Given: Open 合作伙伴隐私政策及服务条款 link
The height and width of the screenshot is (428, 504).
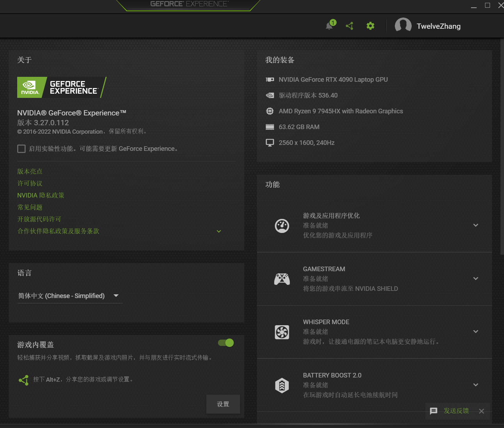Looking at the screenshot, I should click(x=58, y=231).
